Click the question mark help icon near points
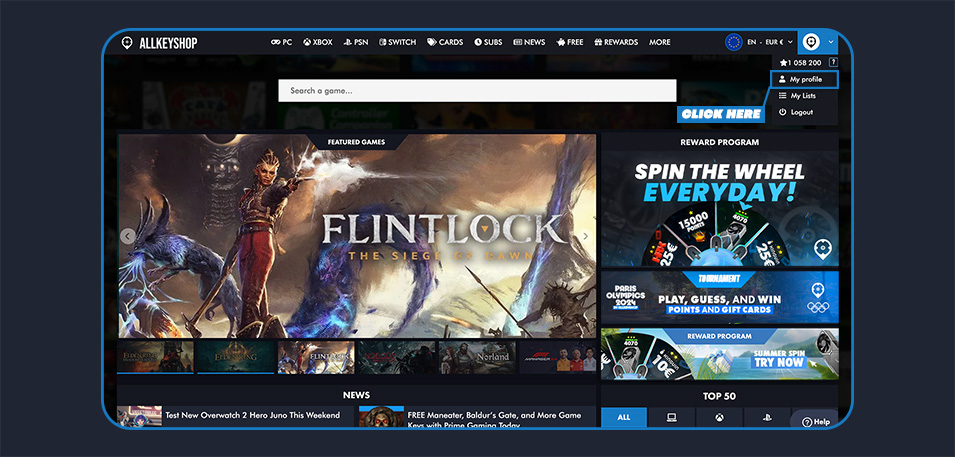Viewport: 955px width, 457px height. pyautogui.click(x=833, y=62)
